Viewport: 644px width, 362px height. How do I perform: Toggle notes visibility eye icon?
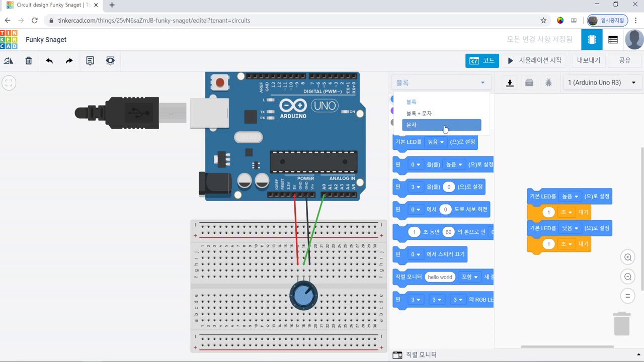pyautogui.click(x=110, y=61)
